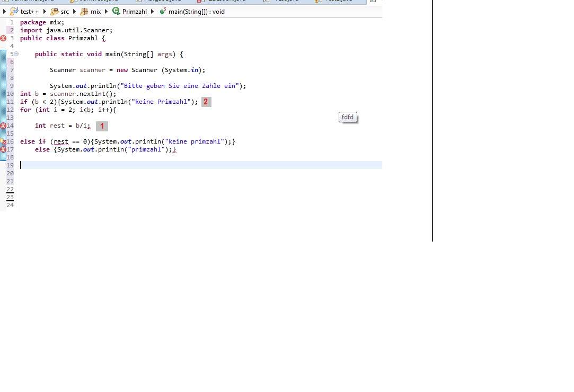
Task: Click the test++ project icon in breadcrumb
Action: [x=13, y=11]
